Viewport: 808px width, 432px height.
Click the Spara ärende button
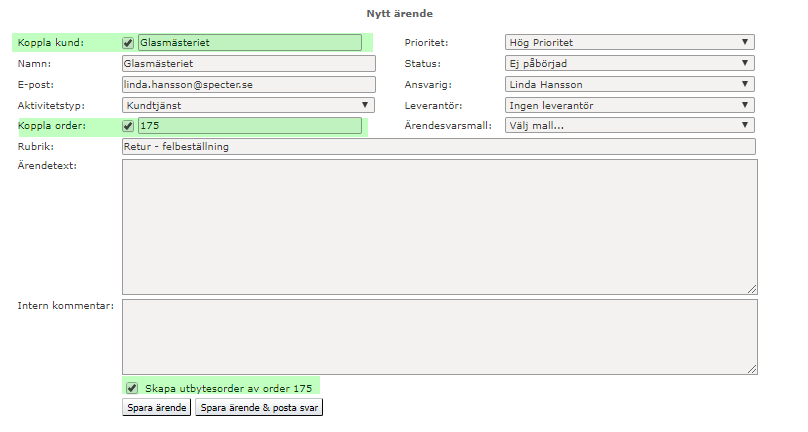[x=156, y=408]
